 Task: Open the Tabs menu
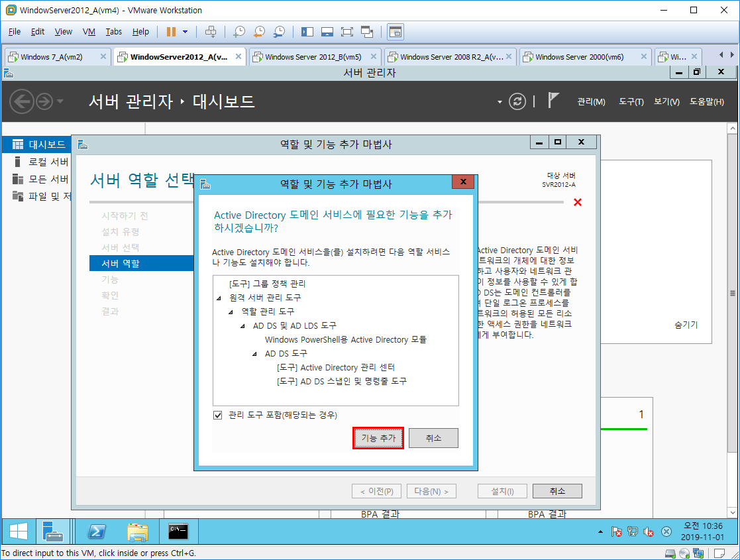pos(114,32)
